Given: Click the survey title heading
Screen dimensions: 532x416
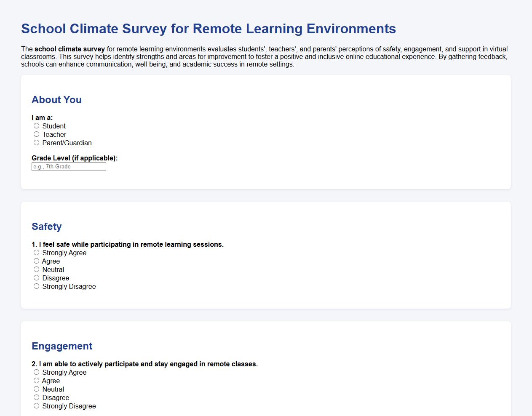Looking at the screenshot, I should 208,29.
